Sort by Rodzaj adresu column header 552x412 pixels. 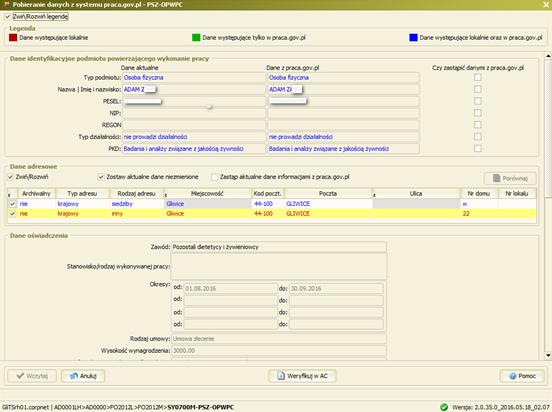(136, 193)
